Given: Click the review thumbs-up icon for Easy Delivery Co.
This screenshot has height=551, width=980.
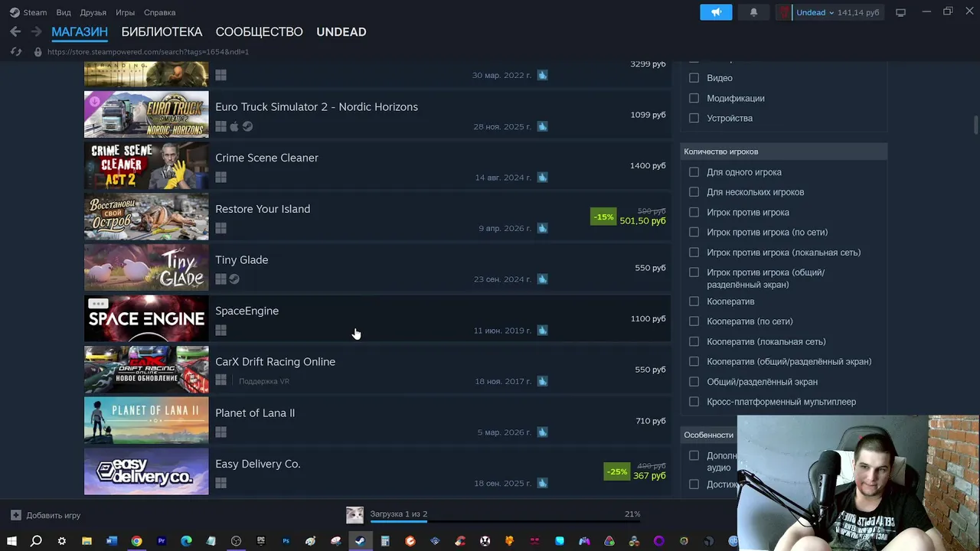Looking at the screenshot, I should point(542,483).
